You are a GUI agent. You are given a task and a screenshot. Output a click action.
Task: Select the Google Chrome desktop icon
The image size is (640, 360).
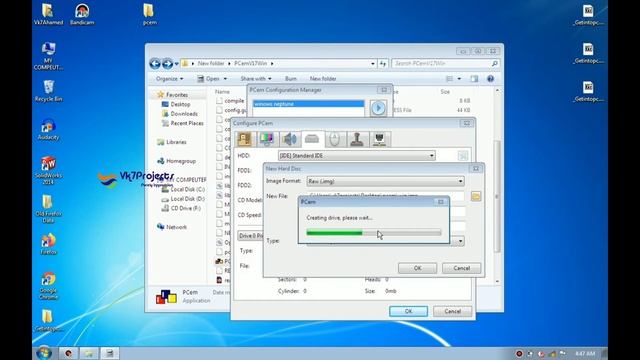pyautogui.click(x=48, y=285)
